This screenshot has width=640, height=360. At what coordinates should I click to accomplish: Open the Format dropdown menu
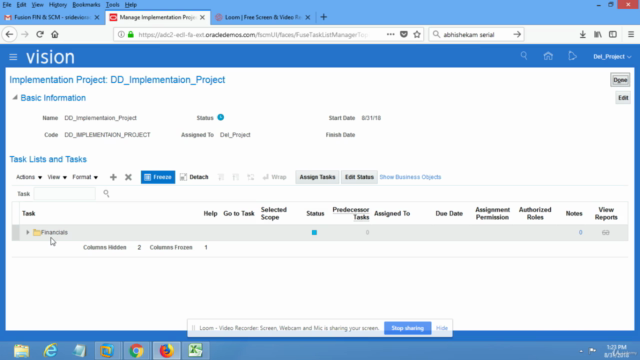click(x=85, y=177)
